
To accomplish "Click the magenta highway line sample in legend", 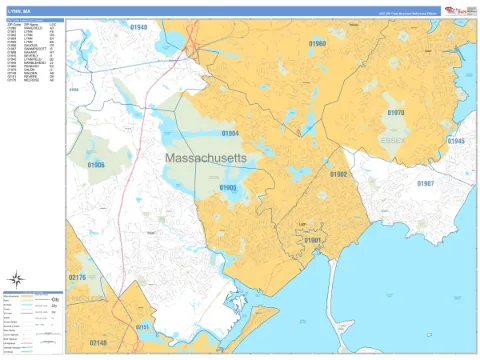I will (27, 343).
